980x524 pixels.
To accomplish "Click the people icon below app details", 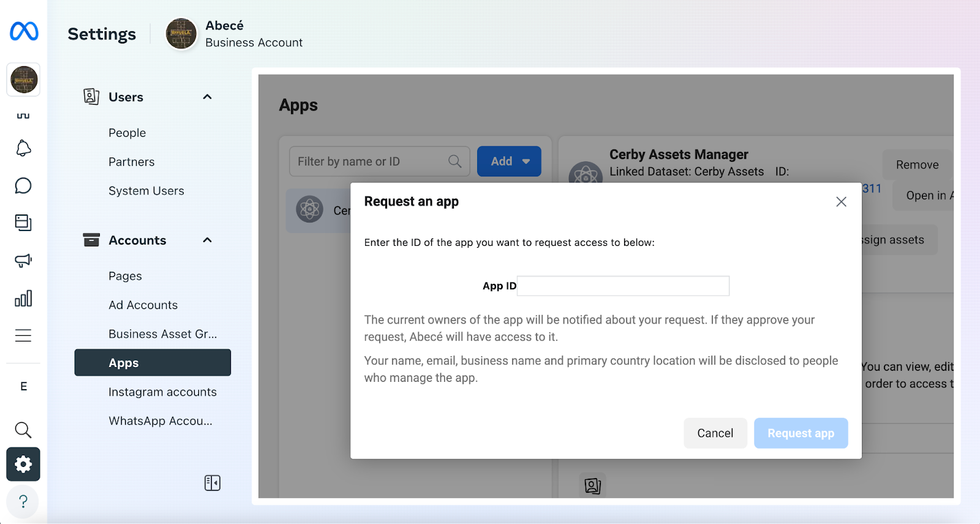I will pos(592,485).
